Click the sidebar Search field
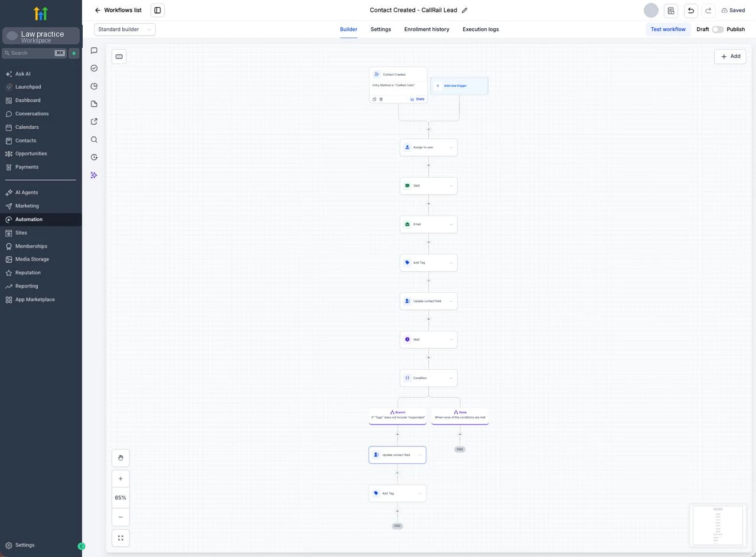The height and width of the screenshot is (557, 756). click(x=34, y=53)
